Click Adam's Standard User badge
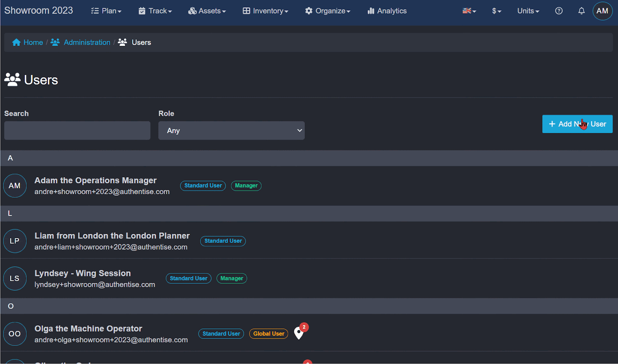Screen dimensions: 618x364 point(203,186)
